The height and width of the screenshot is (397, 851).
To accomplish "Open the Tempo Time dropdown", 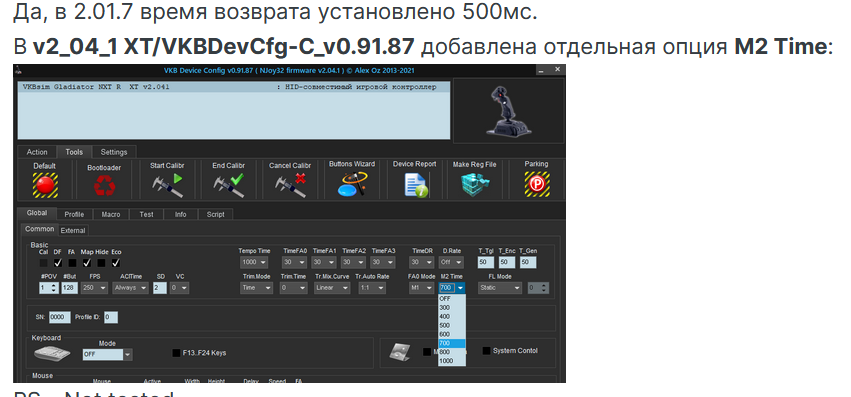I will 255,263.
